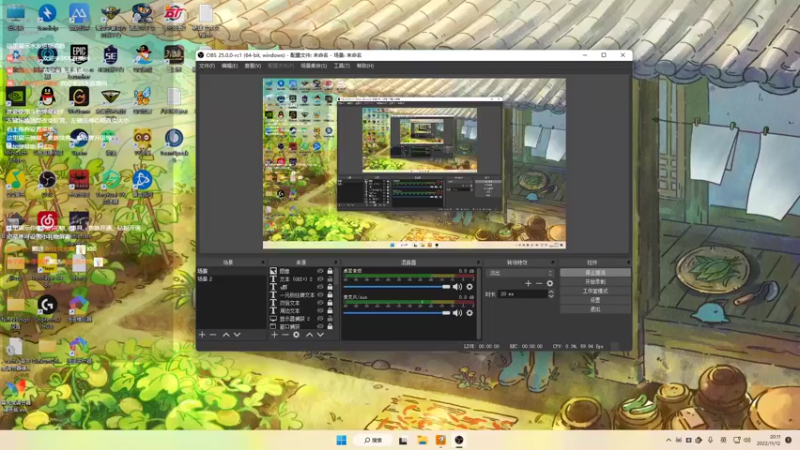Mute desktop audio speaker icon
Image resolution: width=800 pixels, height=450 pixels.
click(x=457, y=287)
